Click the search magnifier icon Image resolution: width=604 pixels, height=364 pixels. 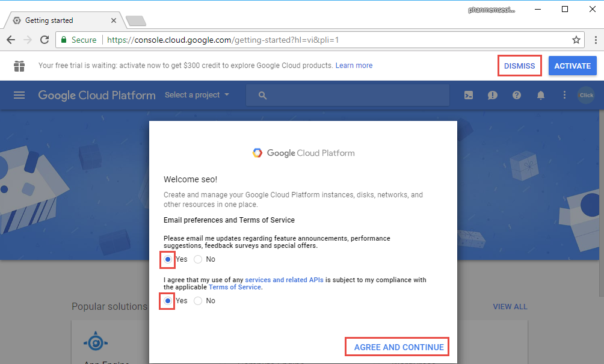[x=262, y=95]
